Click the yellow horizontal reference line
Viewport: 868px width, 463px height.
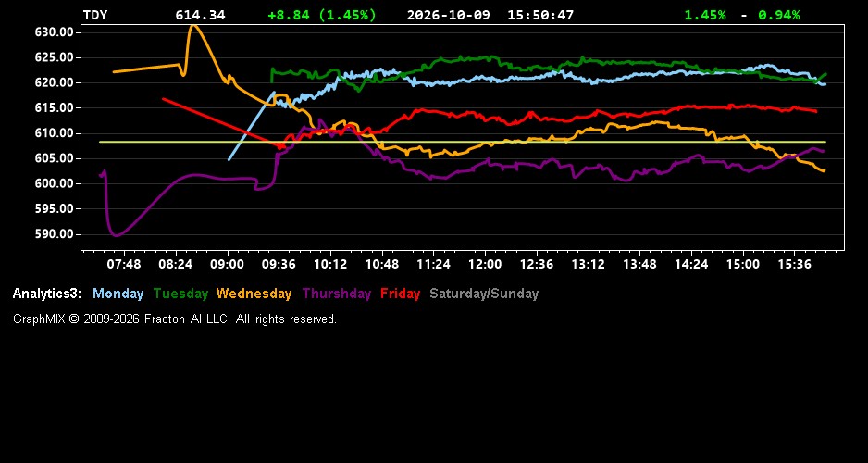coord(463,142)
